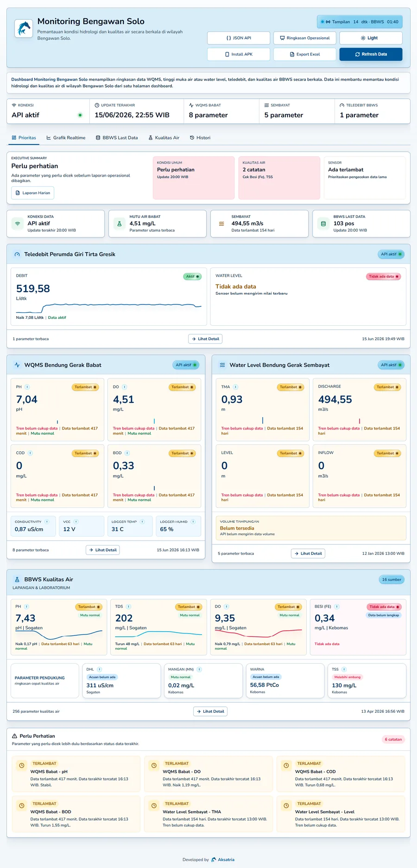Screen dimensions: 417x868
Task: Click the pulse icon beside WQMS Bendung Gerak Babat
Action: [x=17, y=365]
